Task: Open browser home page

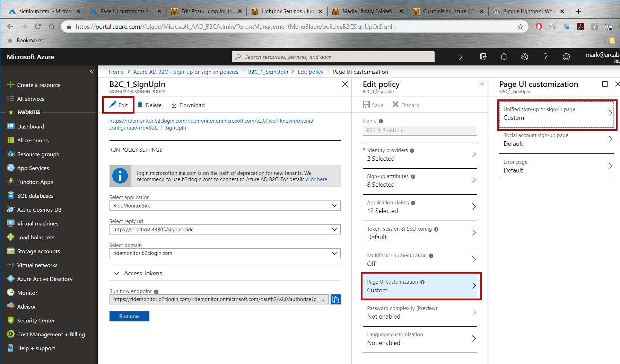Action: tap(52, 27)
